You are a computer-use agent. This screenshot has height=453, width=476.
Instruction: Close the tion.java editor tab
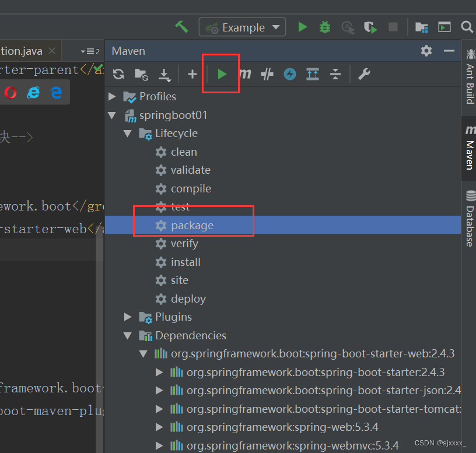pos(52,51)
